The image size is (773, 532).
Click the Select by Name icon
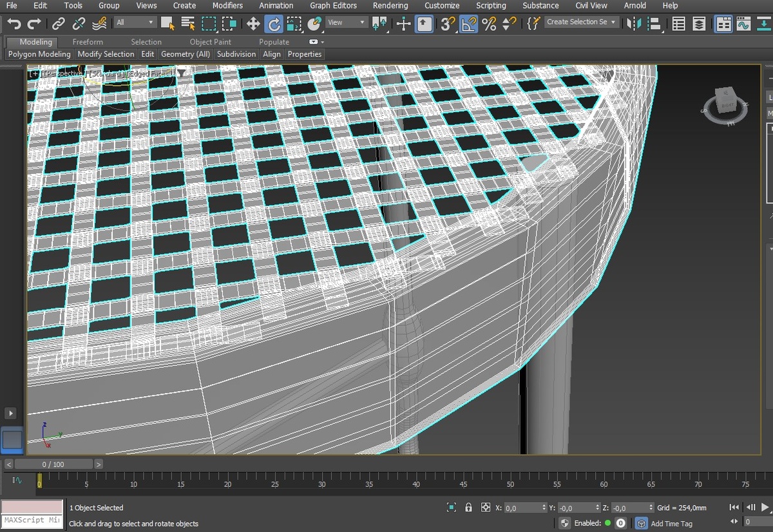188,24
